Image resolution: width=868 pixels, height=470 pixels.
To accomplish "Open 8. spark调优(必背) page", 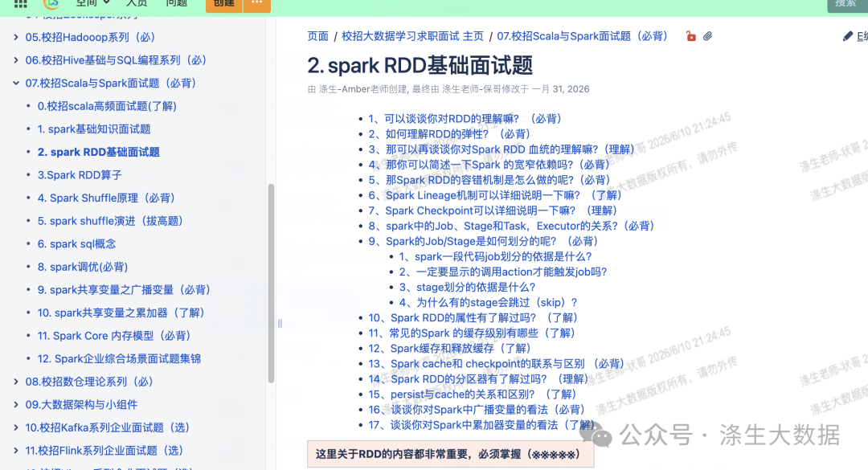I will point(83,268).
